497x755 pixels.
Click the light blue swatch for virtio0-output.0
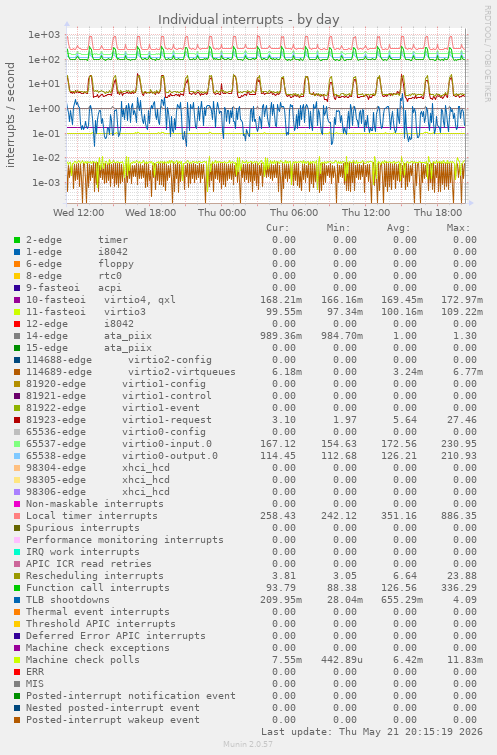[x=17, y=456]
